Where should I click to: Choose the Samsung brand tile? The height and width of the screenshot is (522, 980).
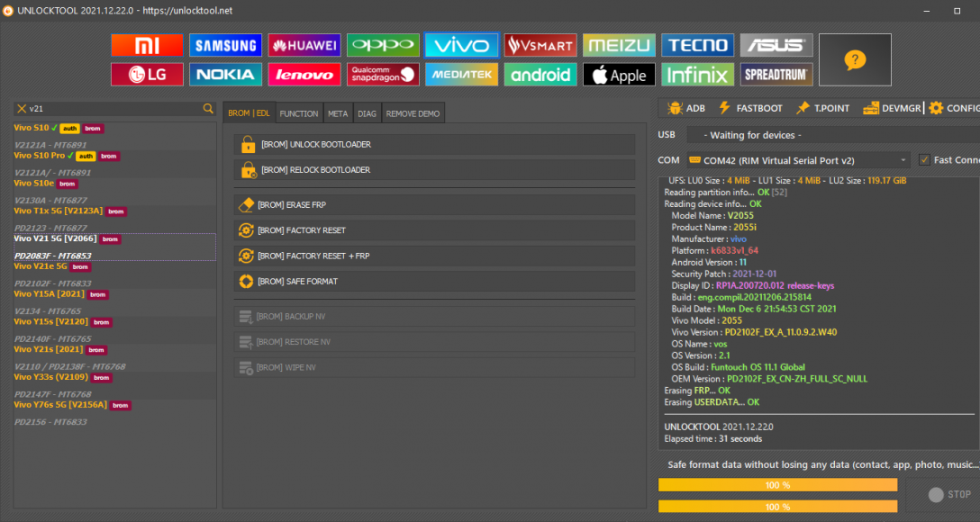(225, 46)
